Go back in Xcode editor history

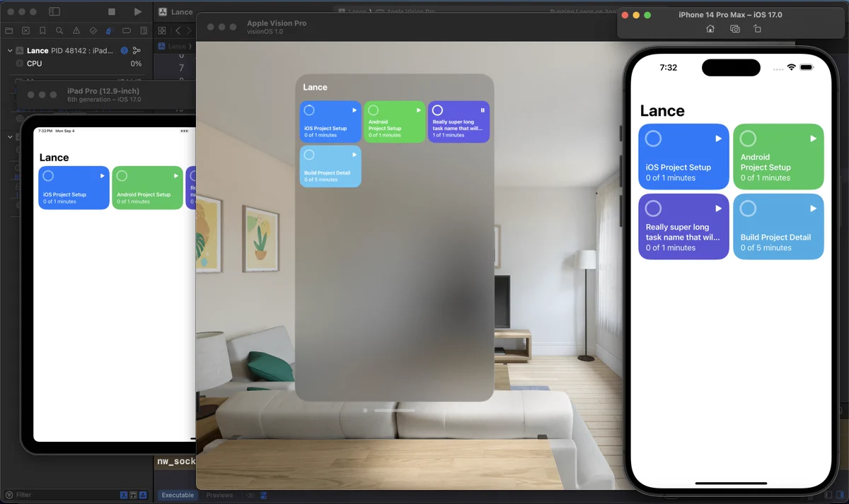point(178,30)
